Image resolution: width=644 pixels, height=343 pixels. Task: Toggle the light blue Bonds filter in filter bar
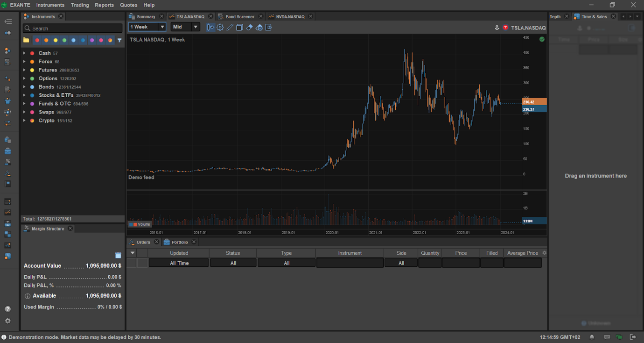pos(74,40)
